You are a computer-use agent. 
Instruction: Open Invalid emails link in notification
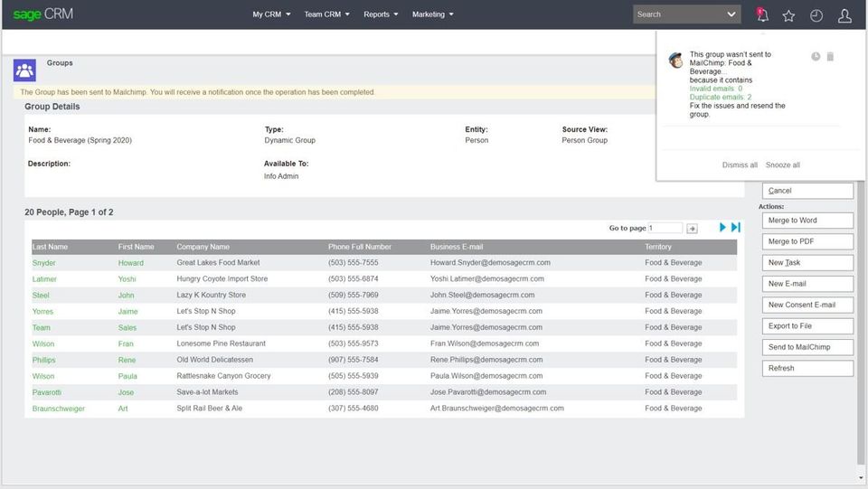[x=716, y=89]
